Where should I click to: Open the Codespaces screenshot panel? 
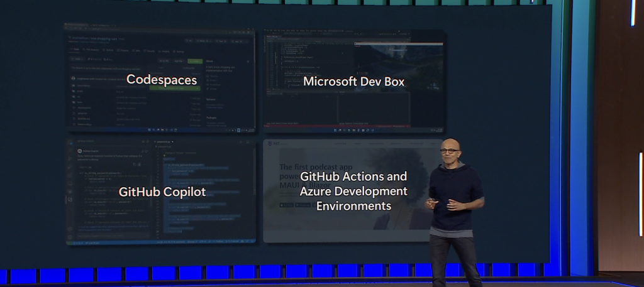[161, 79]
